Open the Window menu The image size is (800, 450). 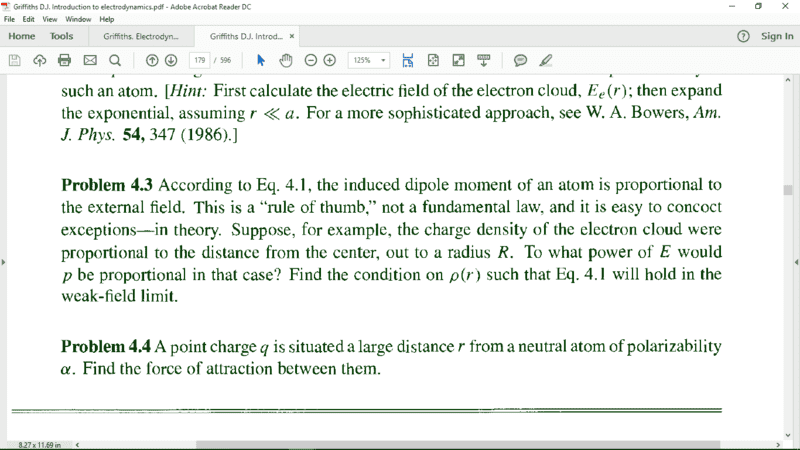[78, 19]
